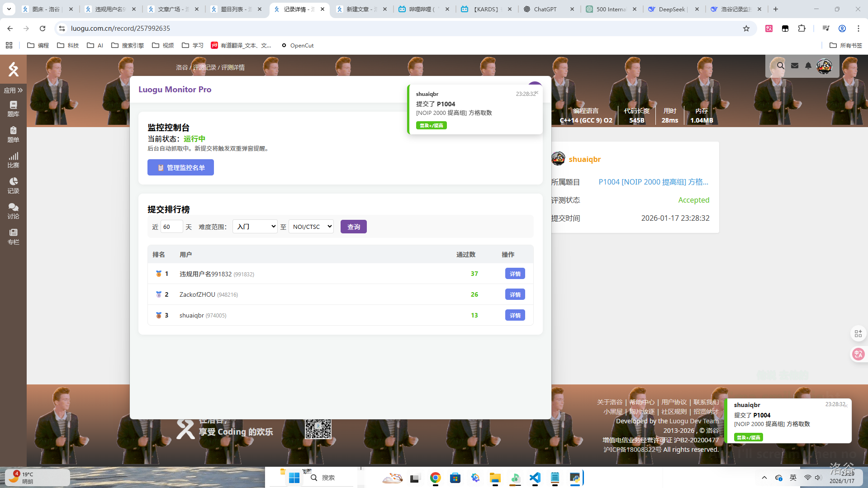Viewport: 868px width, 488px height.
Task: Expand the 应用 sidebar section
Action: click(x=13, y=90)
